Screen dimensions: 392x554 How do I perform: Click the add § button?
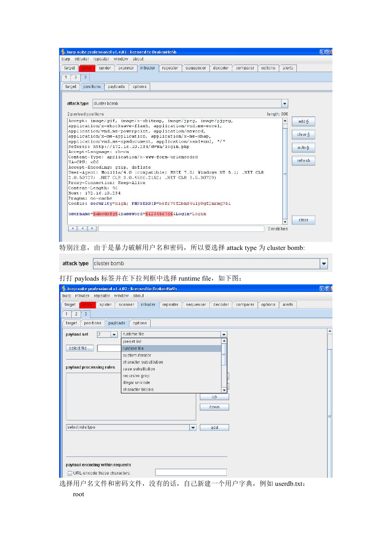pyautogui.click(x=303, y=121)
